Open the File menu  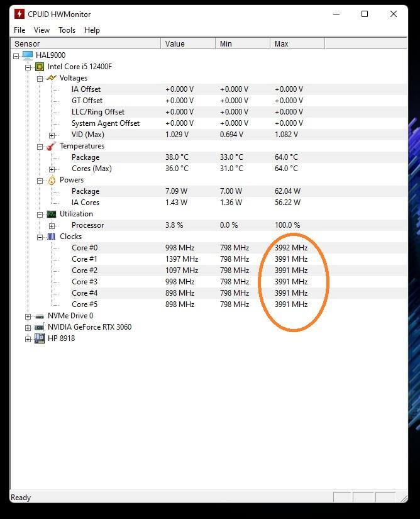(19, 30)
